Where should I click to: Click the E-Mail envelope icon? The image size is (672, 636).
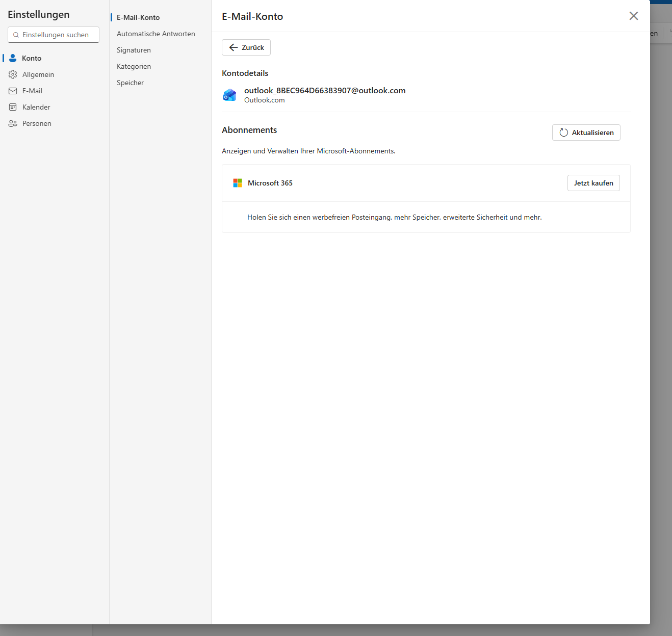13,91
